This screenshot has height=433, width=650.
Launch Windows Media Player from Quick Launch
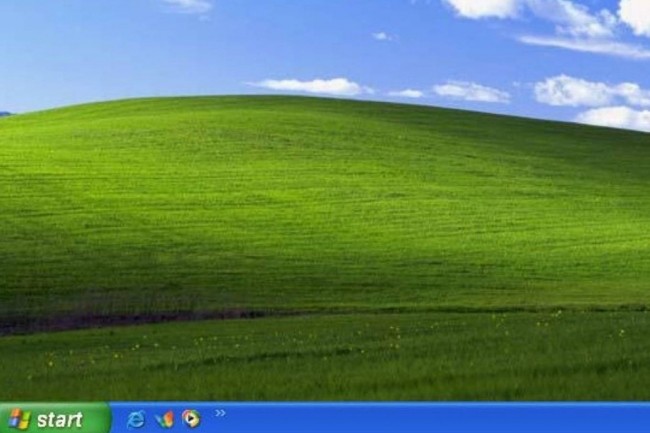(x=191, y=419)
